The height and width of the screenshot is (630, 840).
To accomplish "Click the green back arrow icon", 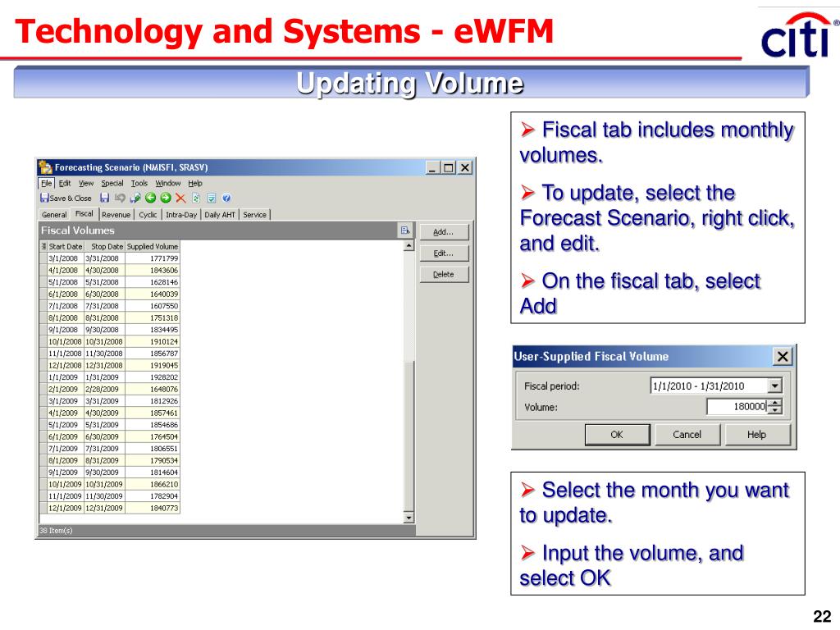I will [151, 199].
